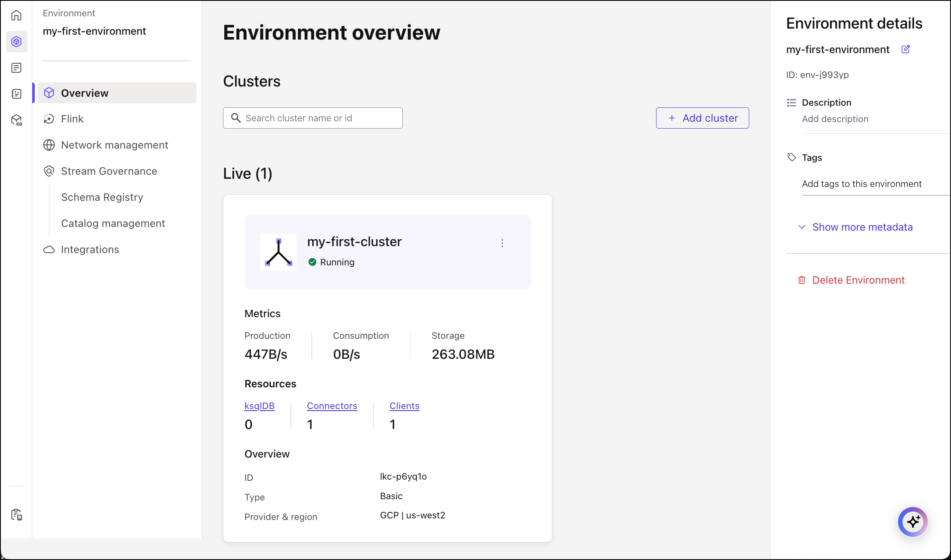The height and width of the screenshot is (560, 951).
Task: Open my-first-cluster three-dot options menu
Action: 502,243
